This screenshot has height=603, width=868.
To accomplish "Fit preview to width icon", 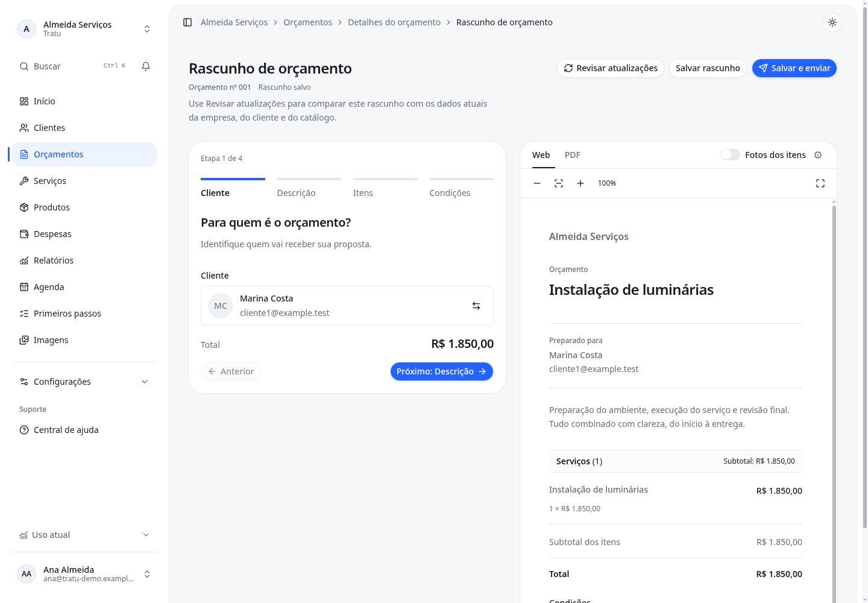I will 559,183.
